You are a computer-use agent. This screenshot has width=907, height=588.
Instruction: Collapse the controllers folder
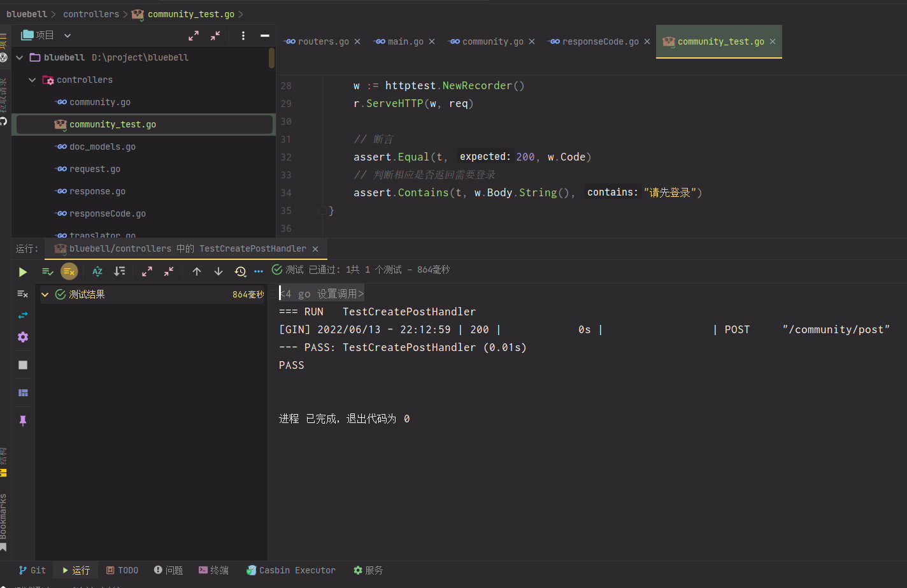click(32, 80)
